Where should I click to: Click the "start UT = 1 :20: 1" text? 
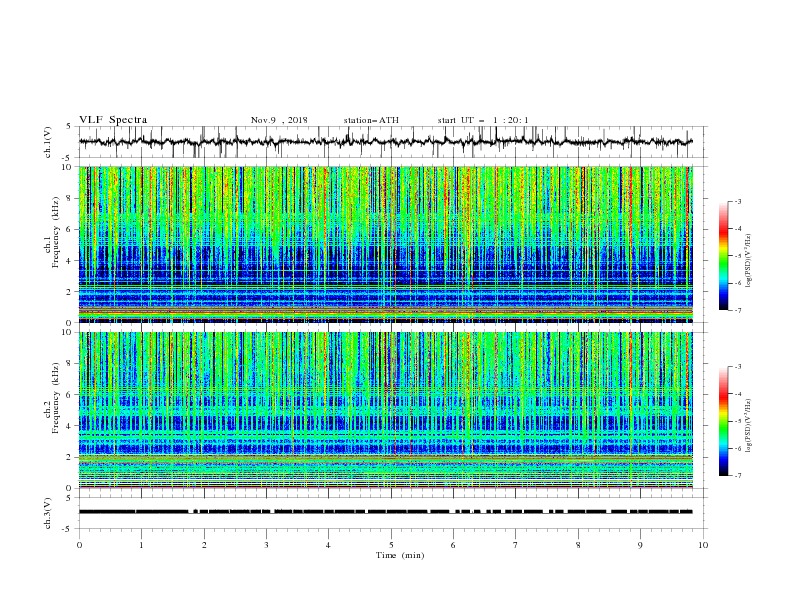[483, 120]
